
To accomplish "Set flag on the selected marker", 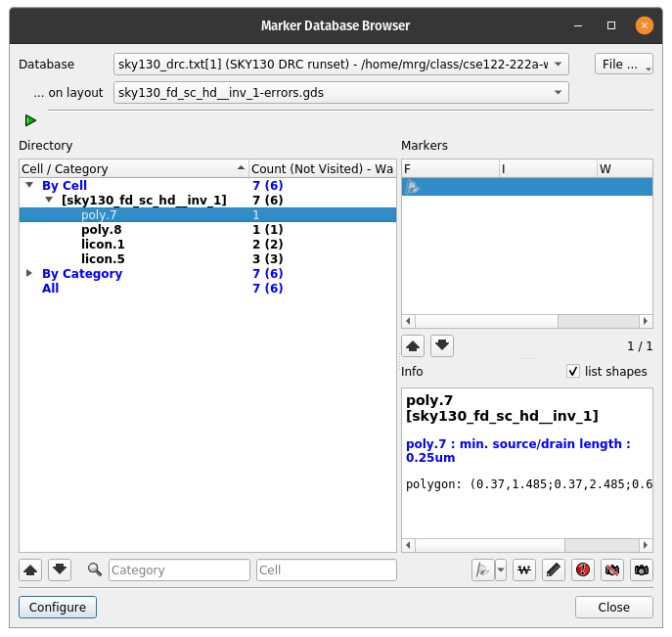I will 482,570.
